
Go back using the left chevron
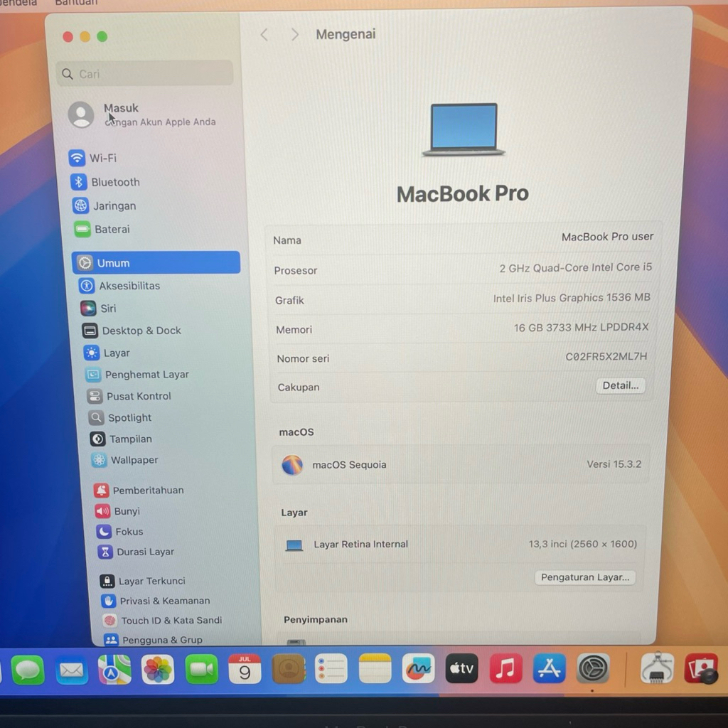point(264,35)
